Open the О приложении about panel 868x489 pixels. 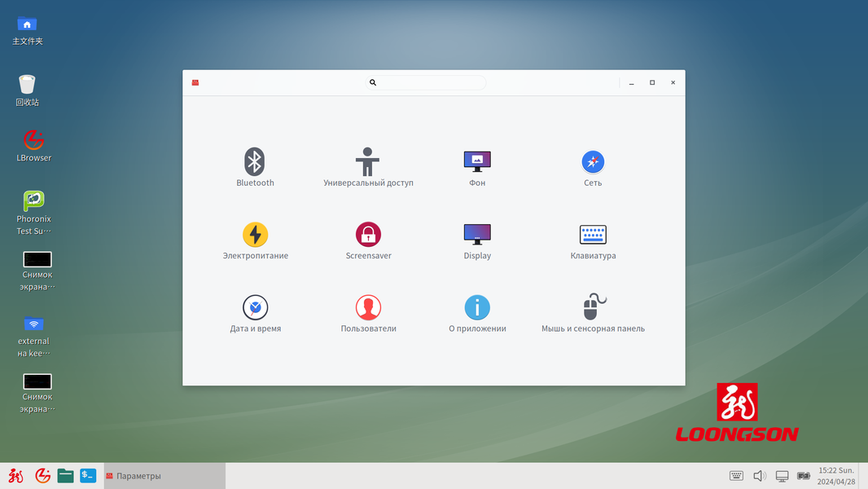tap(477, 313)
